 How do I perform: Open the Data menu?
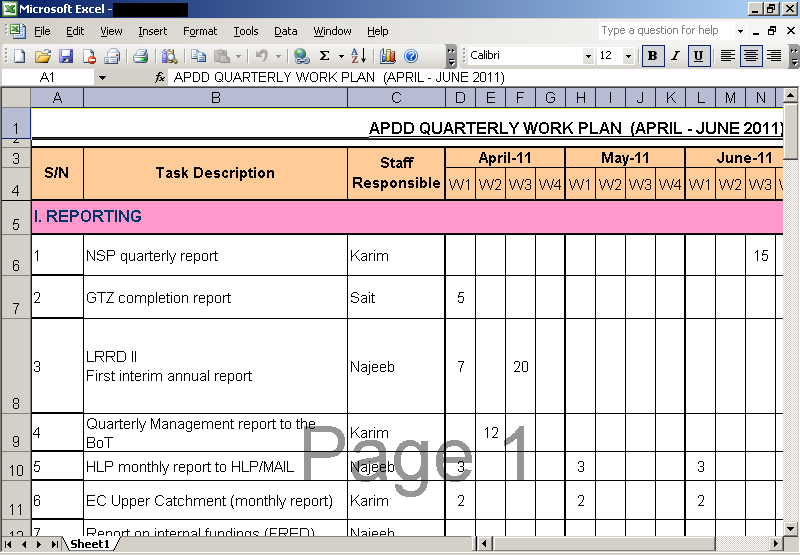pos(286,32)
